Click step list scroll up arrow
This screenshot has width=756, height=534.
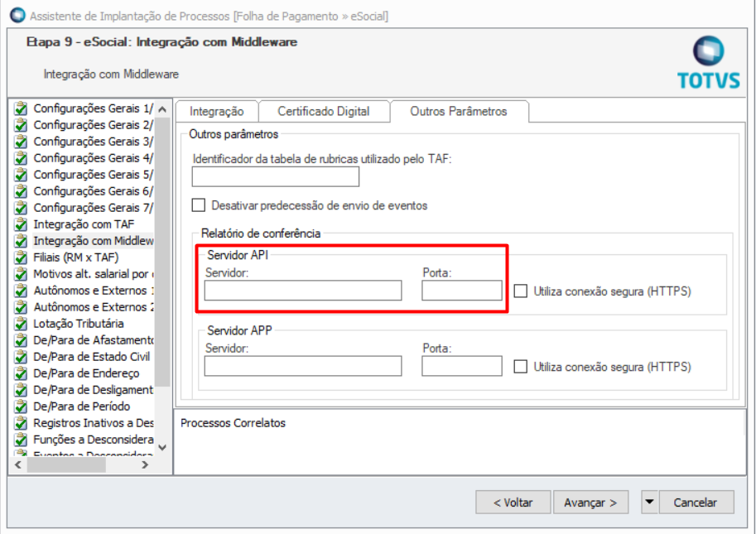coord(162,109)
